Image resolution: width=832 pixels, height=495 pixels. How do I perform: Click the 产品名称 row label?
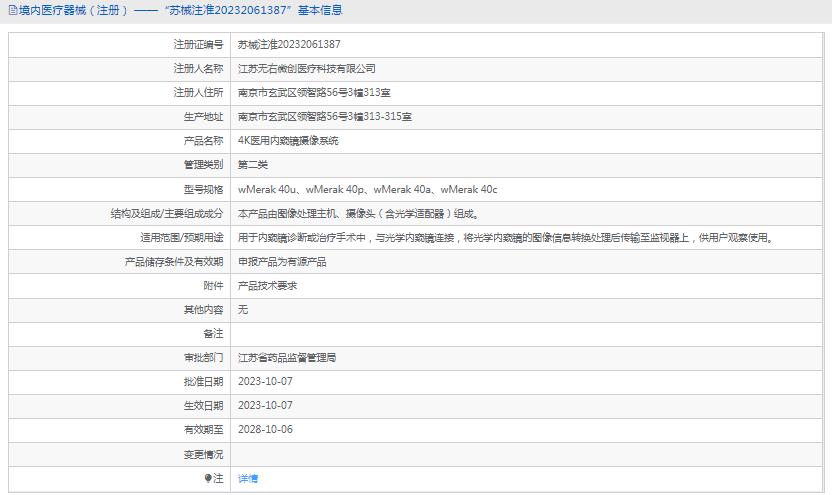203,141
